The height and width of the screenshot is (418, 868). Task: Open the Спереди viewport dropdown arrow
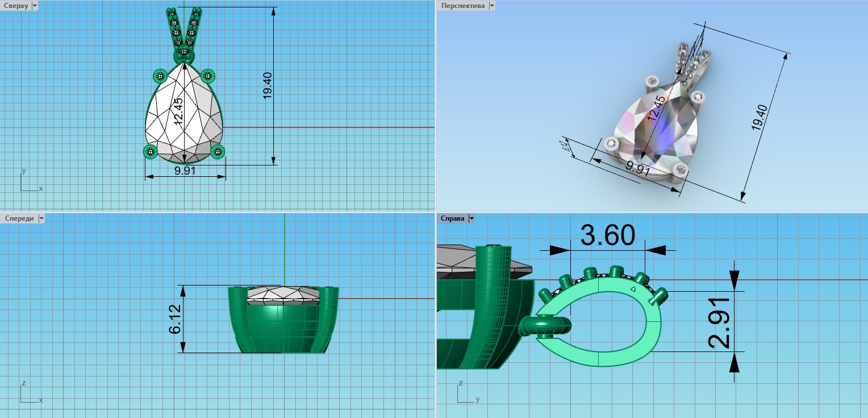[x=41, y=218]
